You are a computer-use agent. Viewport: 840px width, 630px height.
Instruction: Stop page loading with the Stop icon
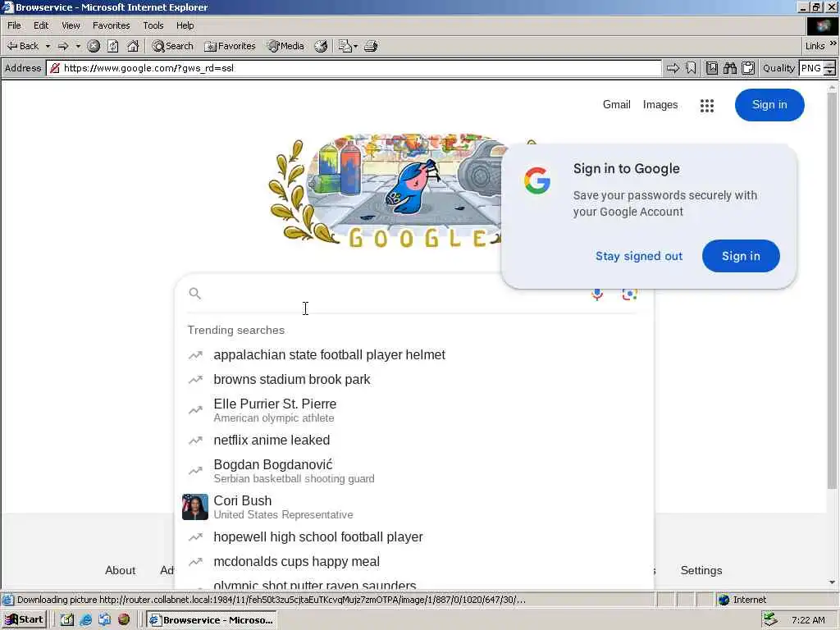coord(94,46)
